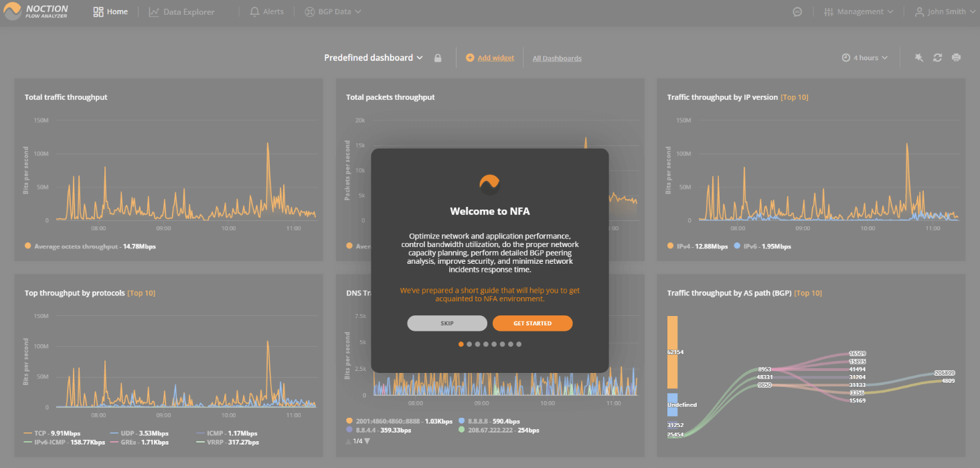The height and width of the screenshot is (468, 980).
Task: Click the NFA logo in the welcome dialog
Action: point(490,185)
